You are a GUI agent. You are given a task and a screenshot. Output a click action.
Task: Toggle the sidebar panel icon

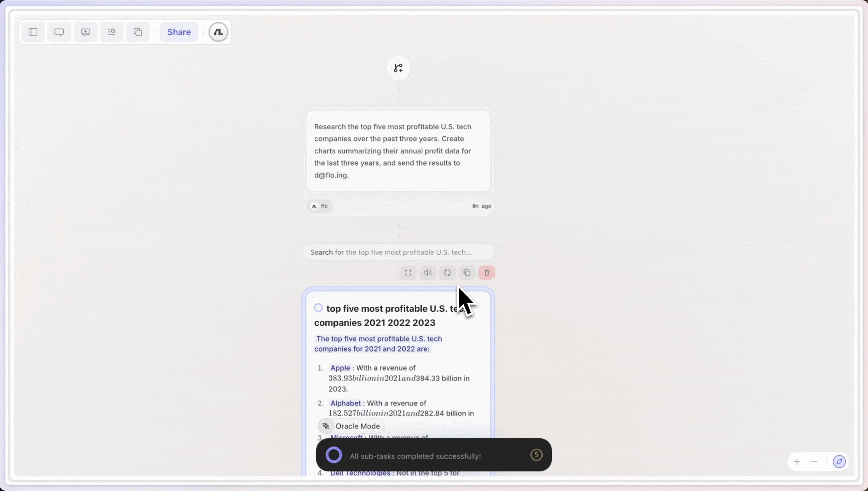pos(33,32)
